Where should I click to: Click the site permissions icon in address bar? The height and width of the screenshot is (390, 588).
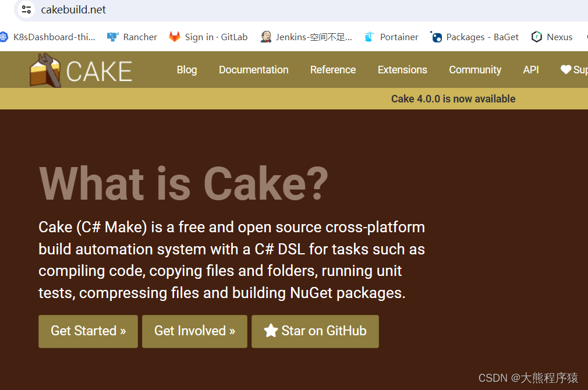point(26,9)
